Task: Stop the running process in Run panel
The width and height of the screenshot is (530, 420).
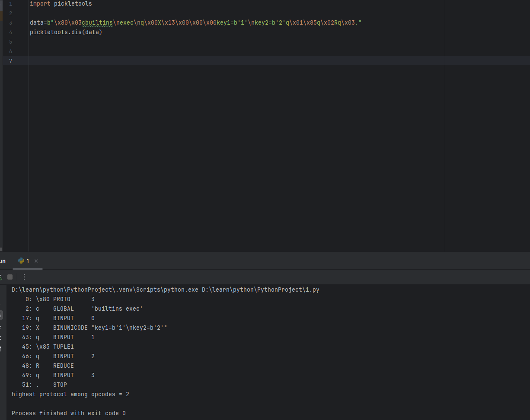Action: (10, 277)
